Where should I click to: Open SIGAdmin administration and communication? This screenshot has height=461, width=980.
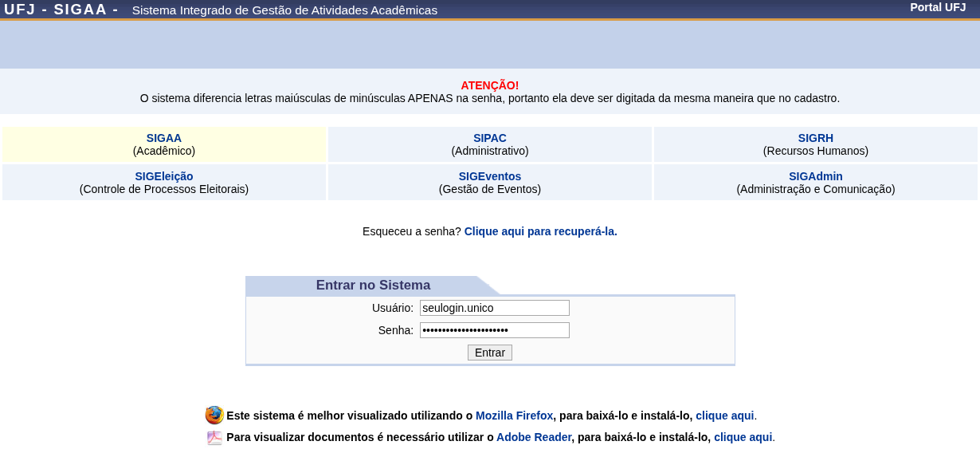pos(816,183)
